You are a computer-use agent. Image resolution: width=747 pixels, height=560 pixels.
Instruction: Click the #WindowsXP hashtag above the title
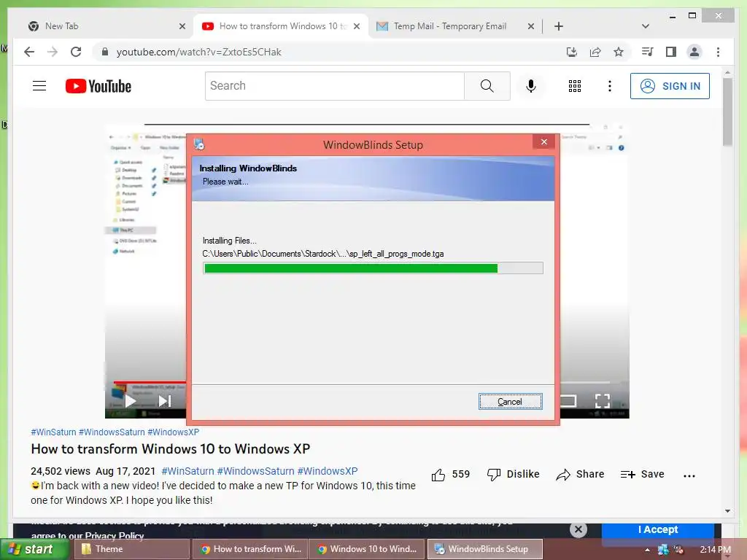click(x=174, y=432)
